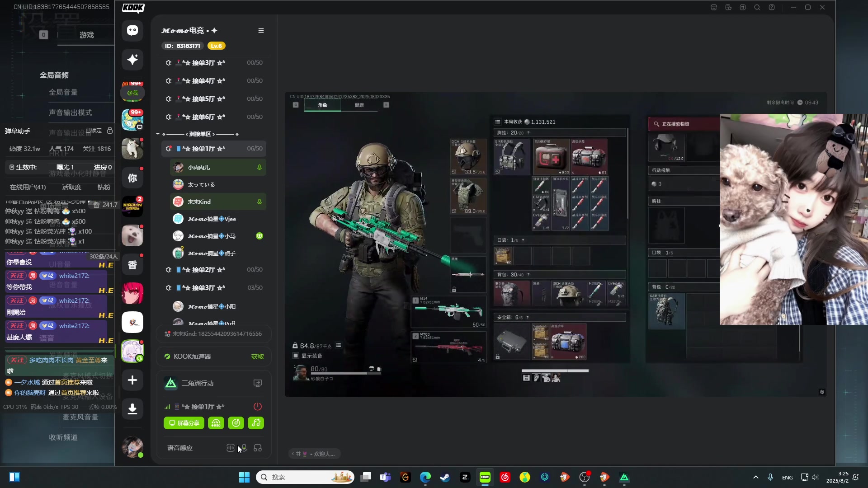Expand breadcrumb chevron beside 欢迎大...
This screenshot has width=868, height=488.
[x=293, y=454]
